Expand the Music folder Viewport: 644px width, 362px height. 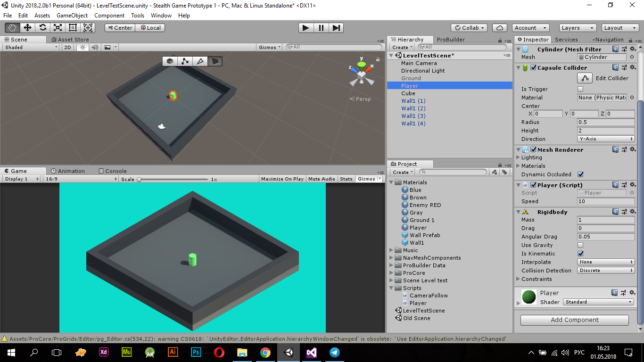point(391,250)
